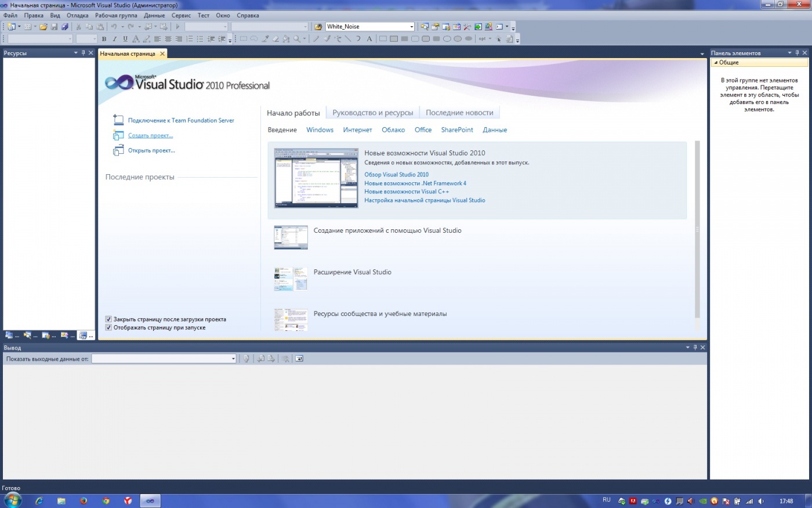Image resolution: width=812 pixels, height=508 pixels.
Task: Select the outlined Rectangle shape tool
Action: pos(383,39)
